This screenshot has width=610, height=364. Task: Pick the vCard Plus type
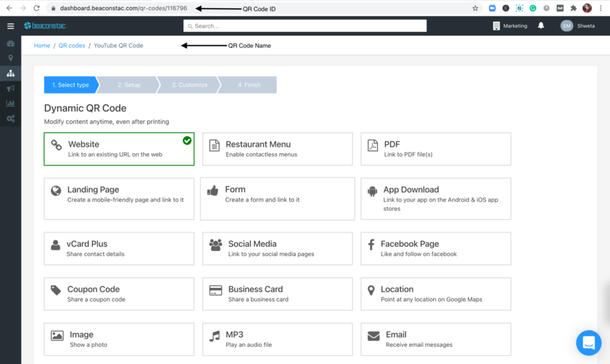(119, 249)
